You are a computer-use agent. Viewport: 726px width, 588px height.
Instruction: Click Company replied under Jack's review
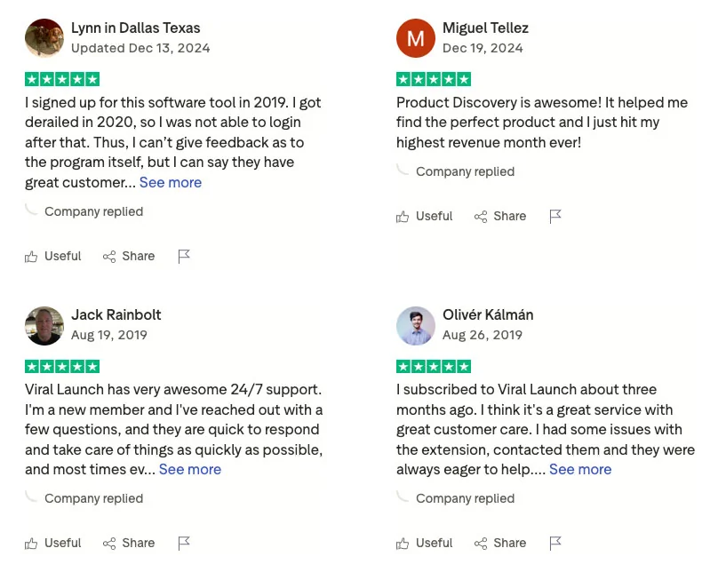pos(93,499)
